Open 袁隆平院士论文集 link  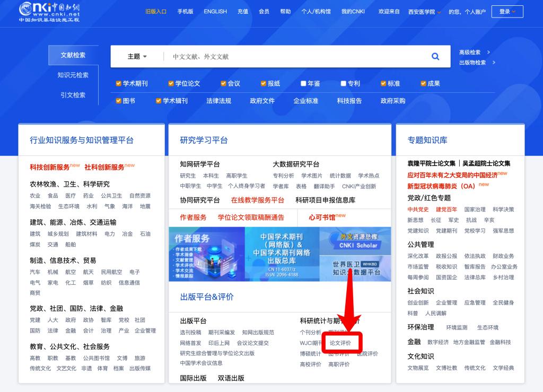coord(432,163)
